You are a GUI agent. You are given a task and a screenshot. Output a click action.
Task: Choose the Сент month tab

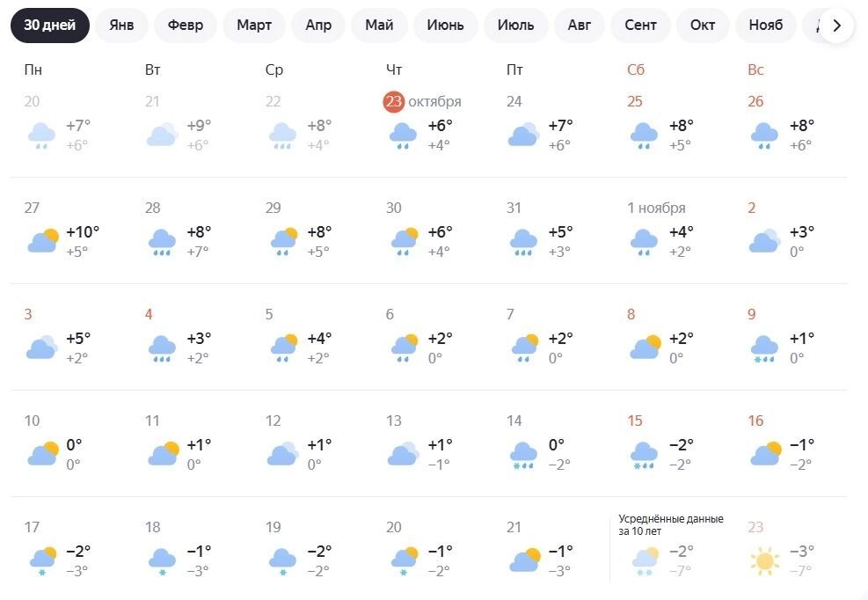(x=640, y=26)
